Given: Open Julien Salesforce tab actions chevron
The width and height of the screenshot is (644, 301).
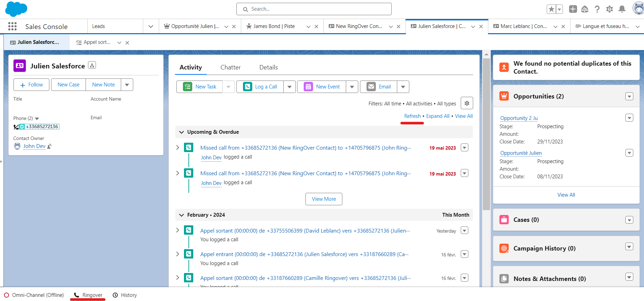Looking at the screenshot, I should tap(473, 27).
